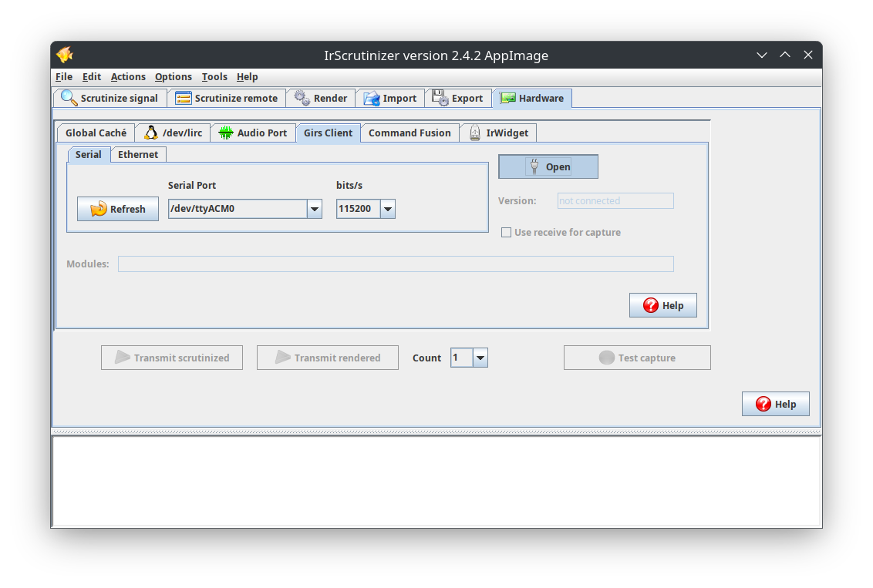Viewport: 873px width, 588px height.
Task: Enable Use receive for capture checkbox
Action: [506, 233]
